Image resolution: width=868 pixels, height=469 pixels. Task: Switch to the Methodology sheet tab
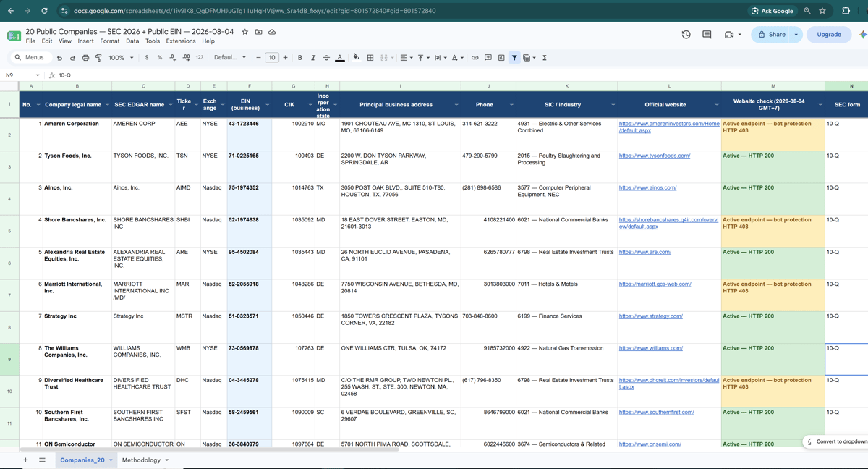click(x=141, y=460)
